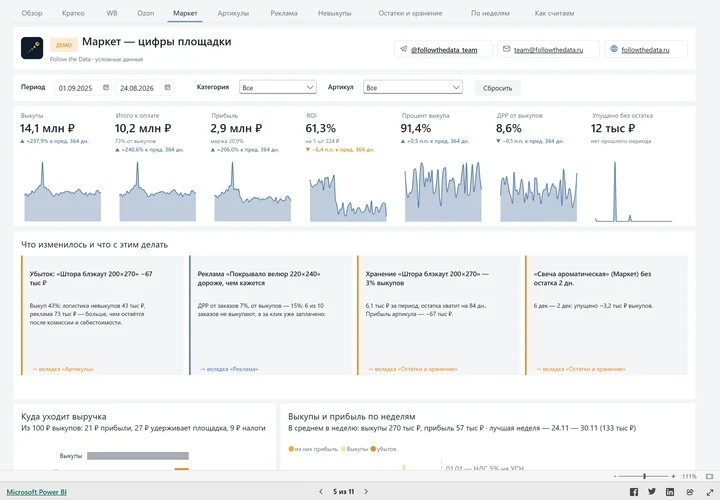The image size is (720, 500).
Task: Select the «Маркет» tab
Action: point(185,13)
